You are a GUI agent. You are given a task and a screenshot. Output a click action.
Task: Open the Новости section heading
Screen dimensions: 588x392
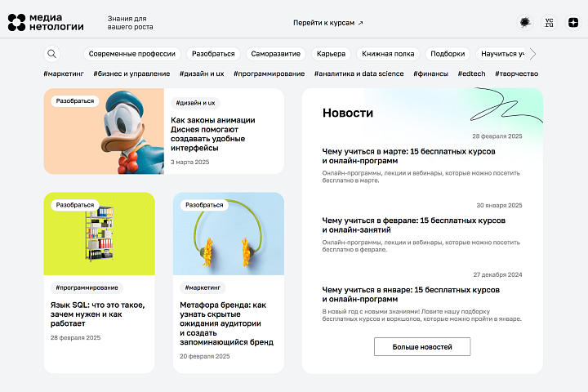point(348,113)
